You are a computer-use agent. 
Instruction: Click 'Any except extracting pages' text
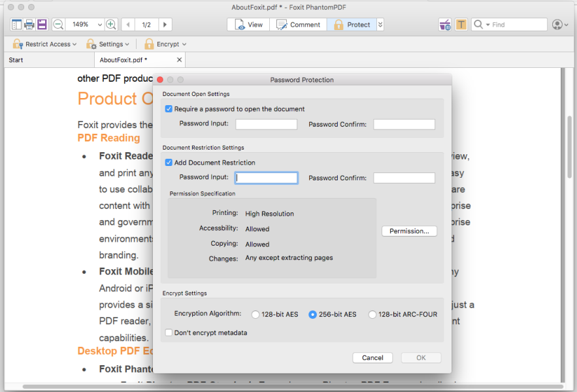(x=289, y=257)
